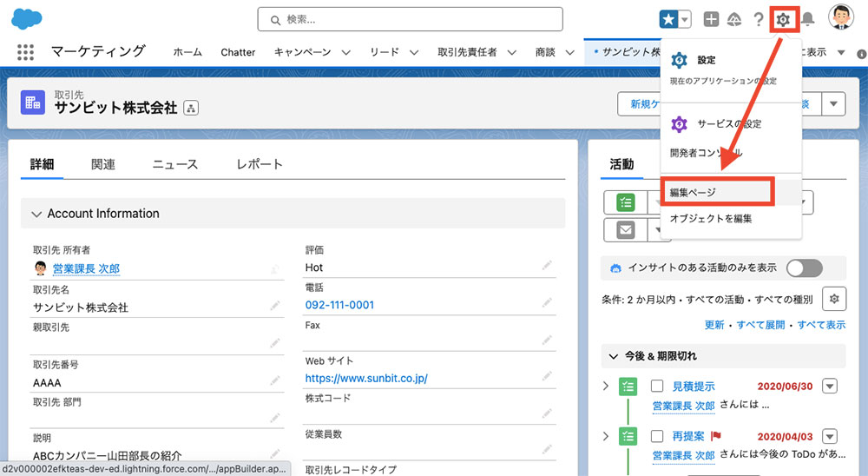Expand the 取引先責任者 tab dropdown
868x476 pixels.
tap(512, 53)
